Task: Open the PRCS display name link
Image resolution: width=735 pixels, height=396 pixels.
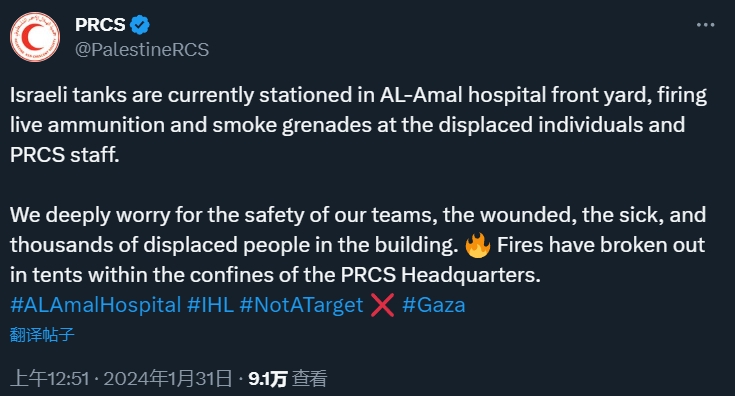Action: point(100,25)
